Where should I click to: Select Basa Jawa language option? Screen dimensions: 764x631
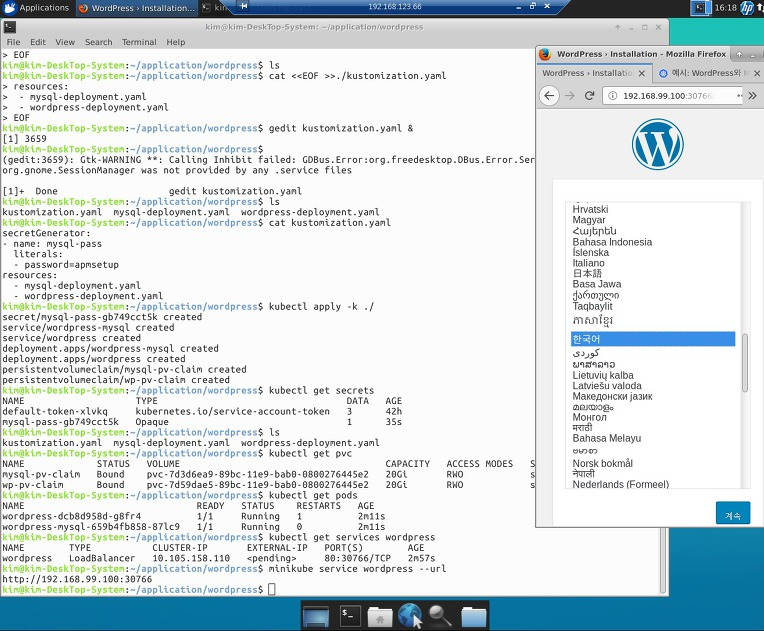point(596,284)
